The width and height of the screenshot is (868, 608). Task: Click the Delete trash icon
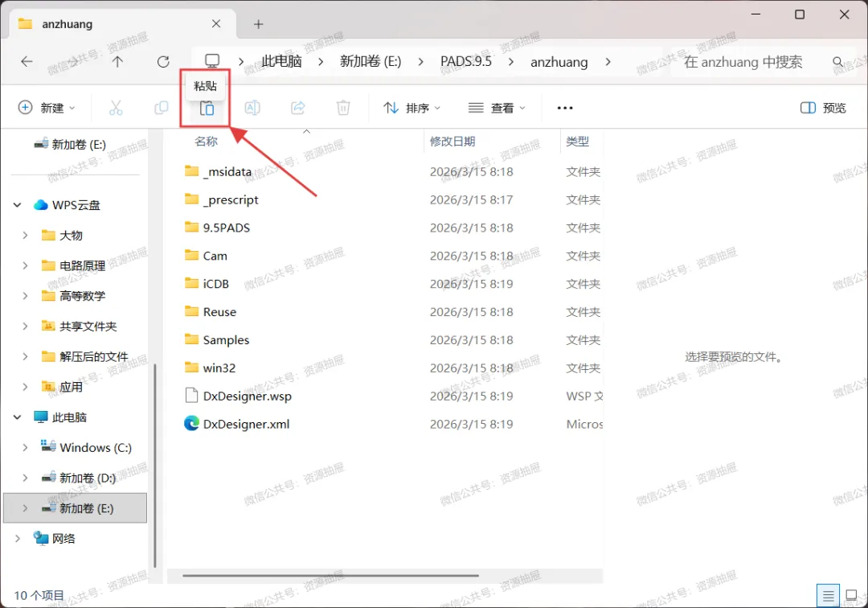coord(343,108)
